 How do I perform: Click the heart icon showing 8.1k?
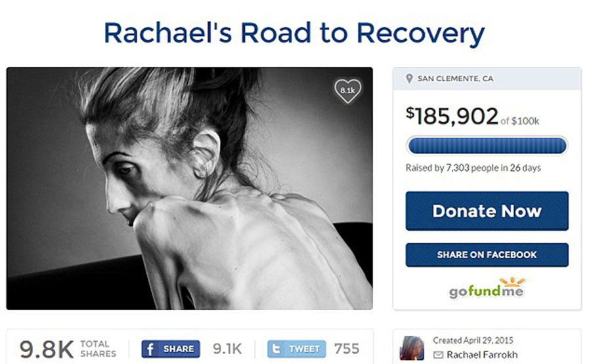347,91
